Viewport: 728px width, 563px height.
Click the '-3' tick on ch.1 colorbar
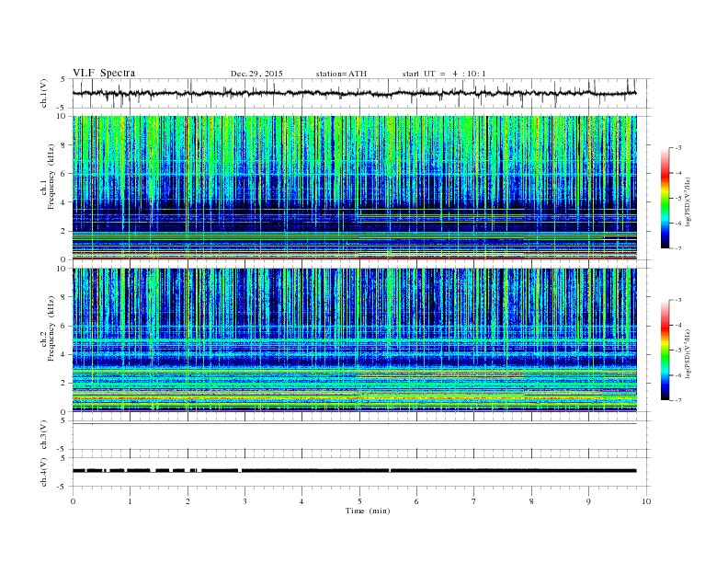[678, 148]
